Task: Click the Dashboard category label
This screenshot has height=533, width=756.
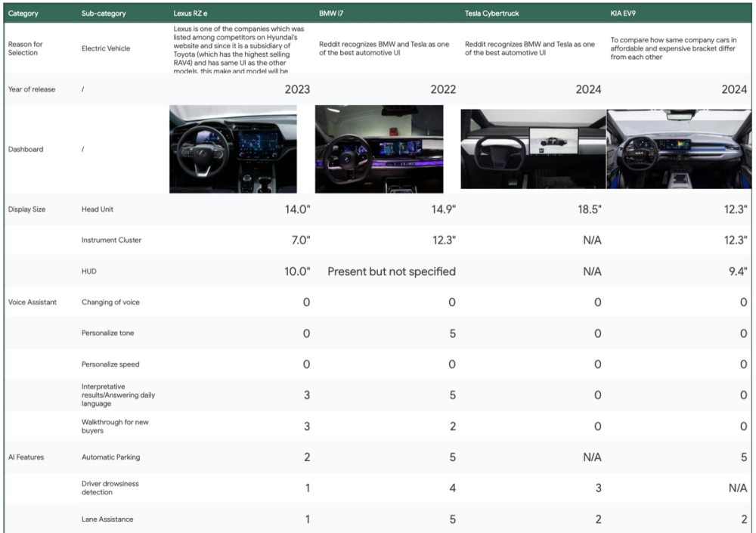Action: click(26, 149)
